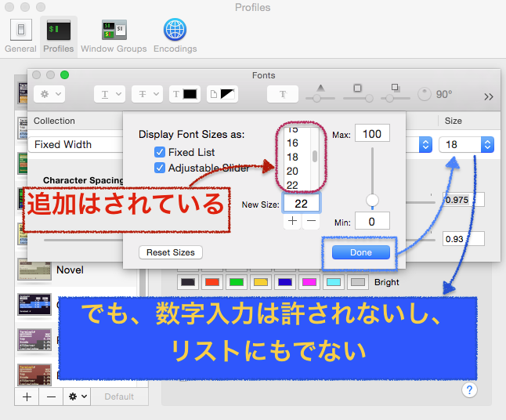
Task: Open the Encodings globe pane
Action: (175, 36)
